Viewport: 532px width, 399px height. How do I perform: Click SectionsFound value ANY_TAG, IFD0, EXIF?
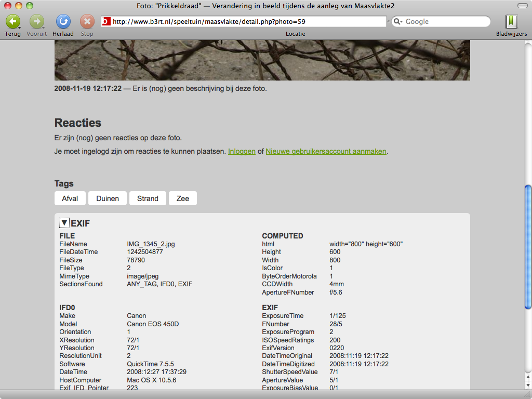[x=159, y=284]
